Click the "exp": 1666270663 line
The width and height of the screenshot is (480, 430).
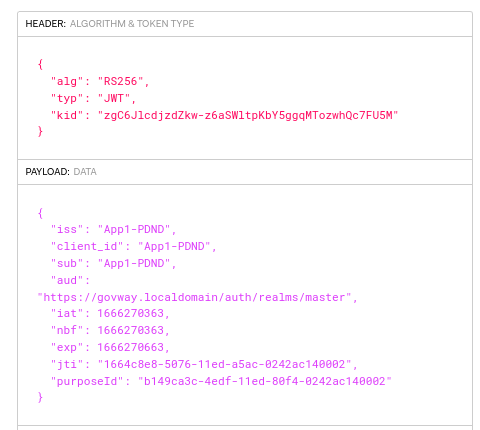110,347
